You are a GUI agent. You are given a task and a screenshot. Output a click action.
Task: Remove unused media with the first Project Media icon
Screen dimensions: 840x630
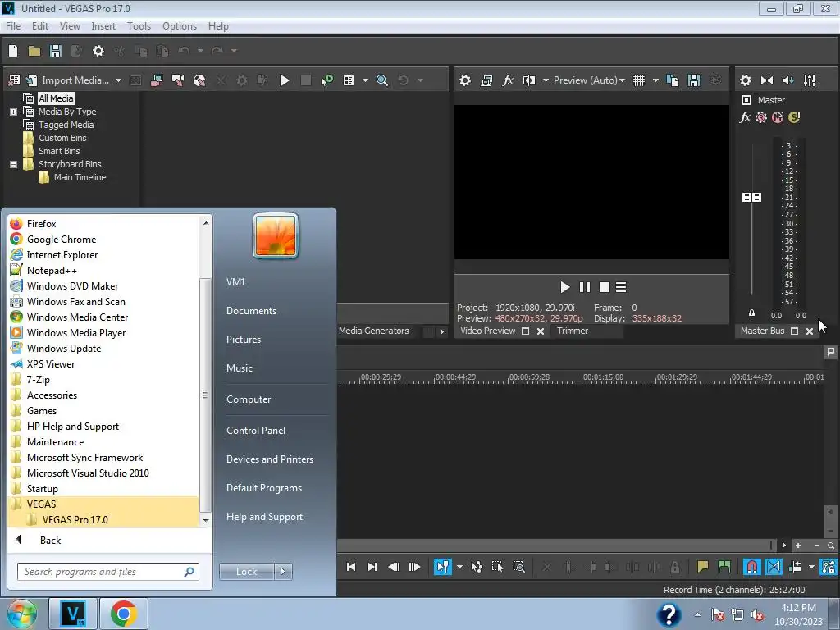coord(15,80)
